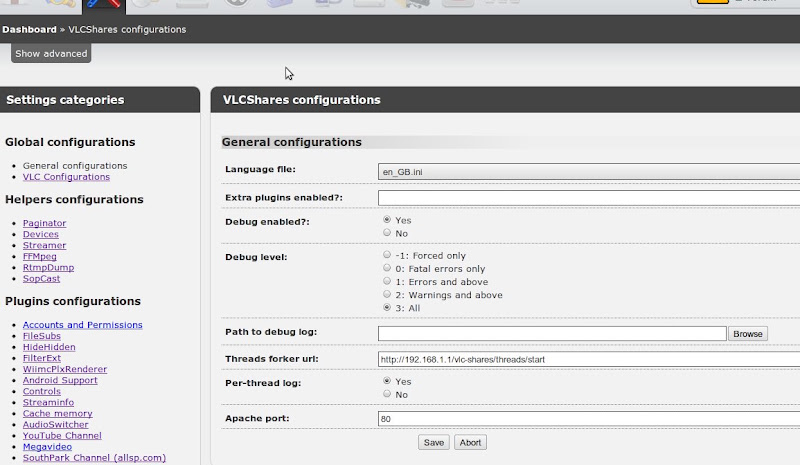This screenshot has width=800, height=465.
Task: Set Per-thread log to 'No'
Action: (387, 394)
